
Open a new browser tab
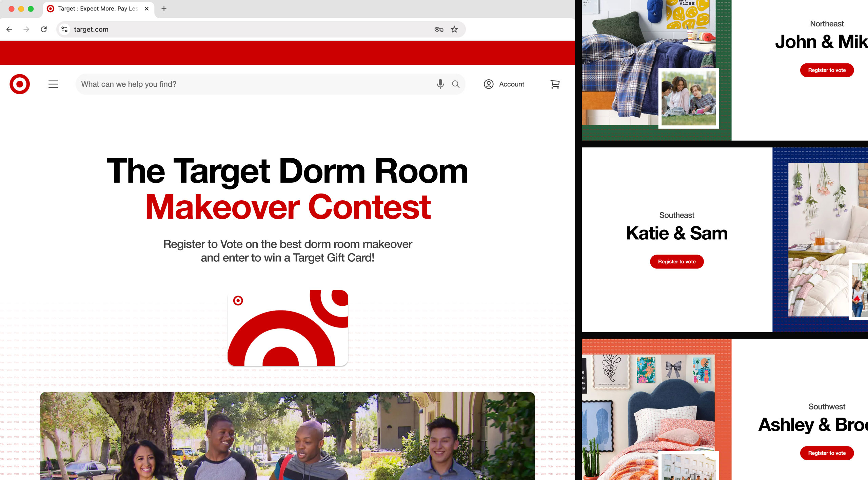click(164, 9)
